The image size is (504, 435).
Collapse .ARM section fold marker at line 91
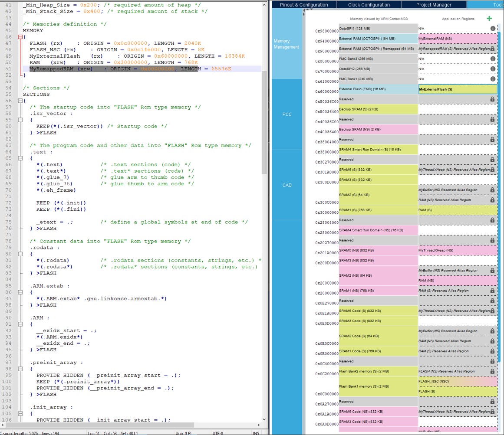click(x=20, y=324)
